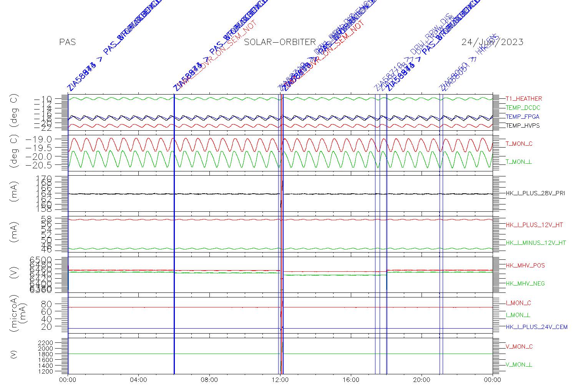Click the T_MON_C legend label
581x392 pixels.
519,144
